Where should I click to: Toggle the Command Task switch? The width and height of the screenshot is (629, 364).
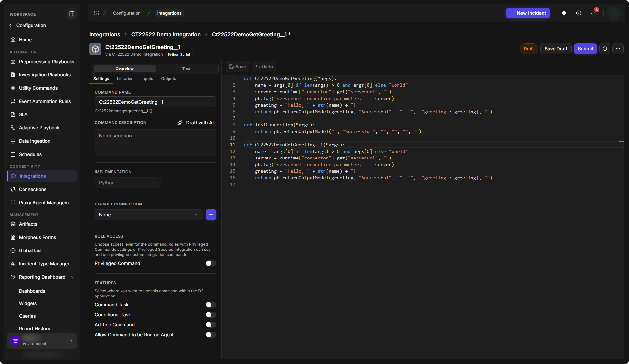pos(211,305)
